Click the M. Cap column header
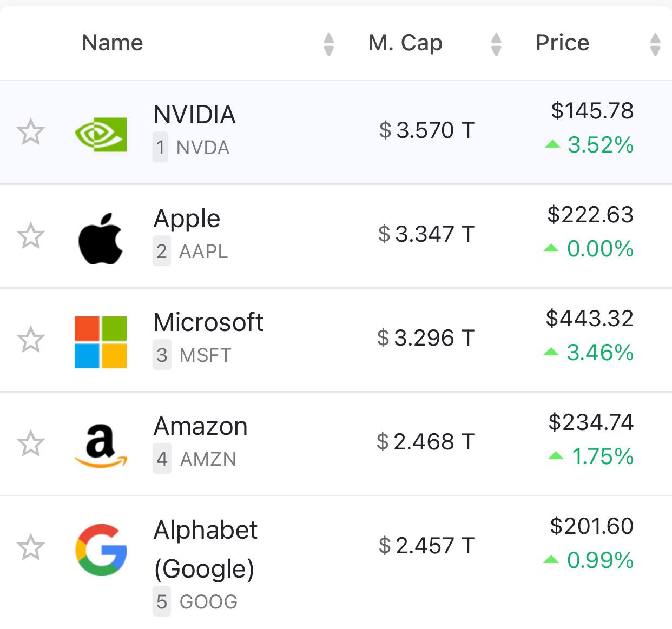 click(406, 43)
